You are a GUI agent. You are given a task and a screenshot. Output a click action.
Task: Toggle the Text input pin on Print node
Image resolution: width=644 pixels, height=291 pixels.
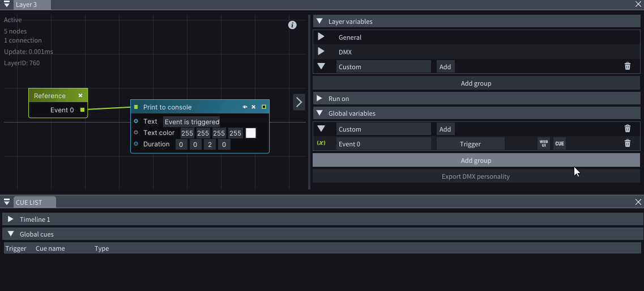[136, 121]
